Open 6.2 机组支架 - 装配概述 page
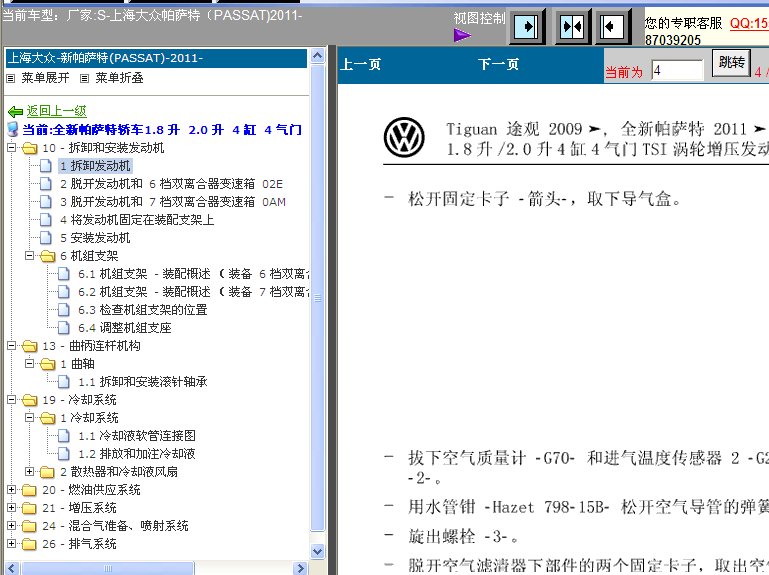This screenshot has width=769, height=575. coord(193,292)
